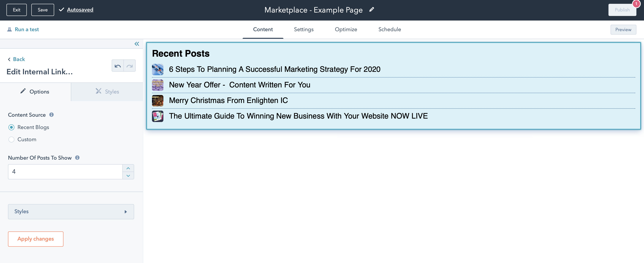
Task: Click the flask icon for Run a test
Action: coord(9,29)
